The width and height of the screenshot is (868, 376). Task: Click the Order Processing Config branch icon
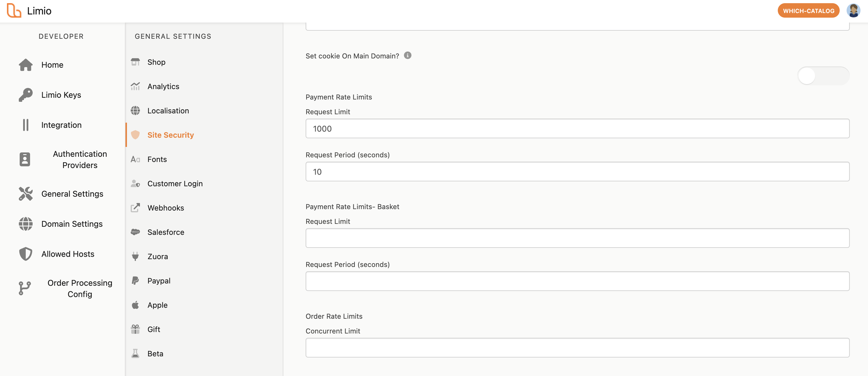tap(25, 288)
